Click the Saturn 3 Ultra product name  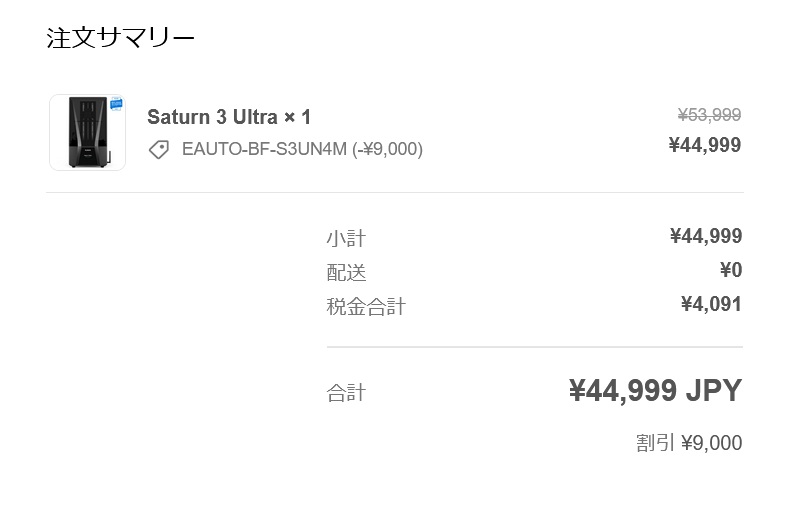[229, 117]
